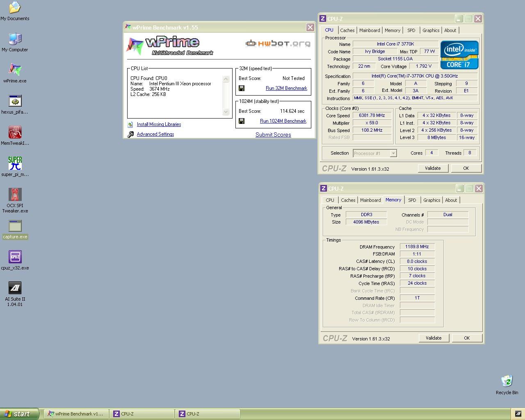
Task: Click the Submit Scores link
Action: coord(273,135)
